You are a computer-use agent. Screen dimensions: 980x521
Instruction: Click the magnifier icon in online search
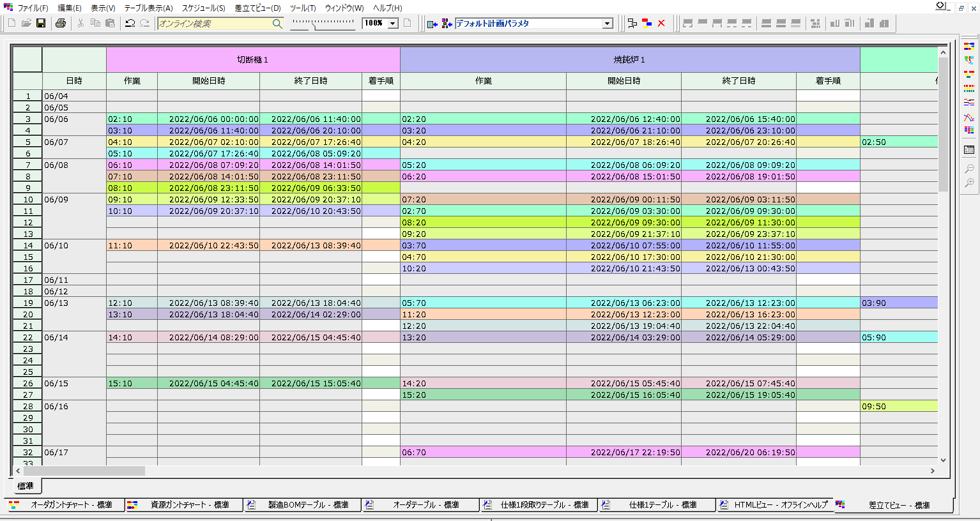[277, 24]
